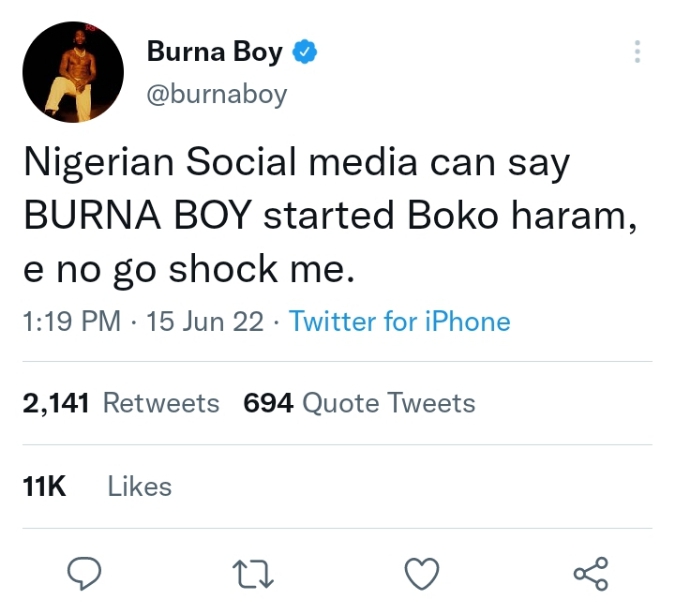Click the 15 Jun 22 date
This screenshot has height=615, width=675.
pos(205,321)
